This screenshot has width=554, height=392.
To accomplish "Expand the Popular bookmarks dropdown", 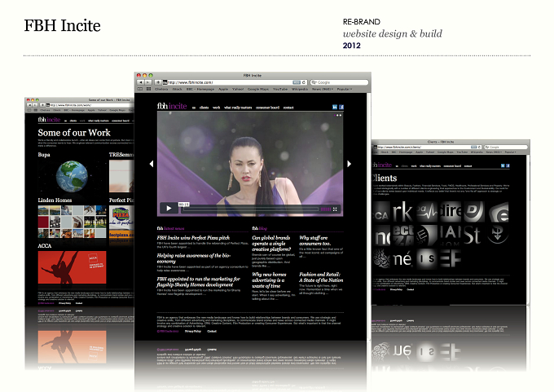I will coord(344,89).
